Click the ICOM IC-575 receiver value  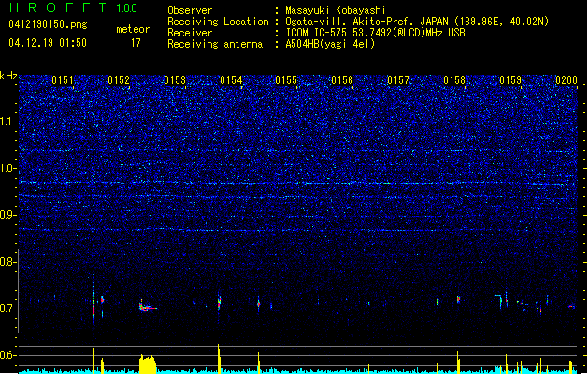pyautogui.click(x=375, y=33)
